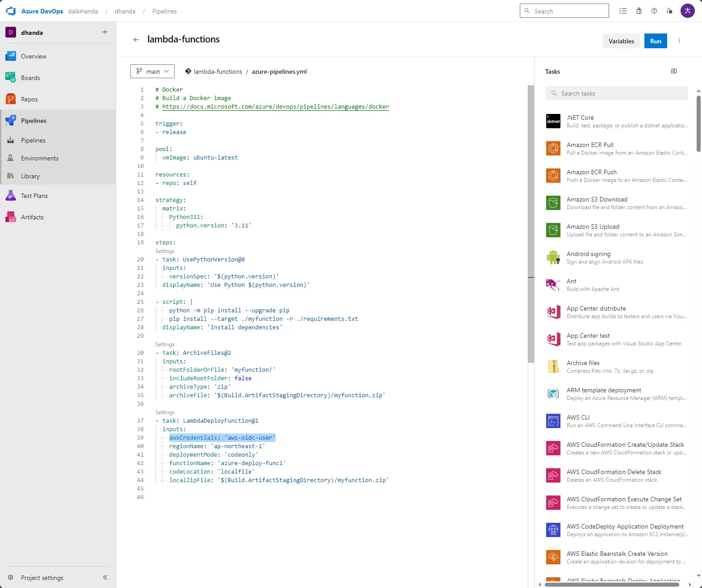Select the Amazon S3 Upload task
The width and height of the screenshot is (702, 588).
616,230
